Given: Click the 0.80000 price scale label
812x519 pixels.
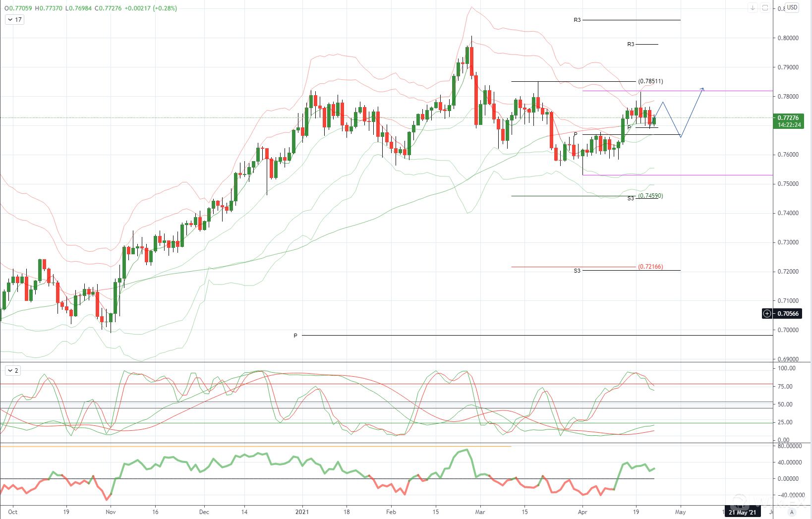Looking at the screenshot, I should (x=788, y=38).
